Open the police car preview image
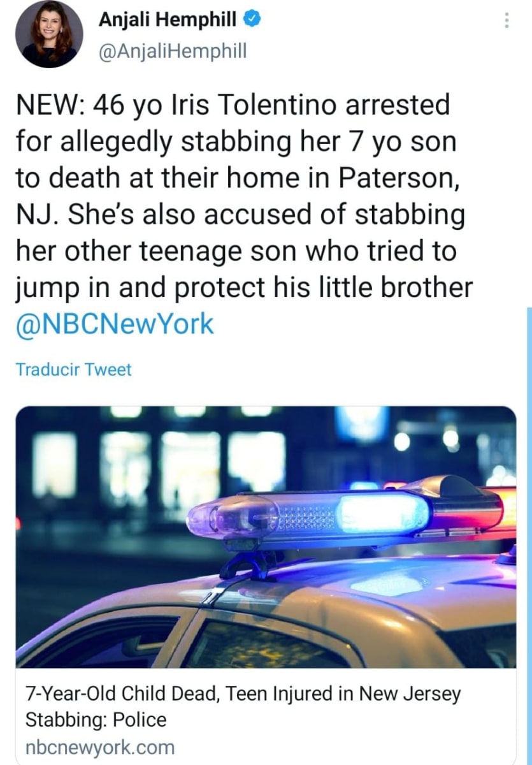The image size is (532, 765). click(x=266, y=537)
